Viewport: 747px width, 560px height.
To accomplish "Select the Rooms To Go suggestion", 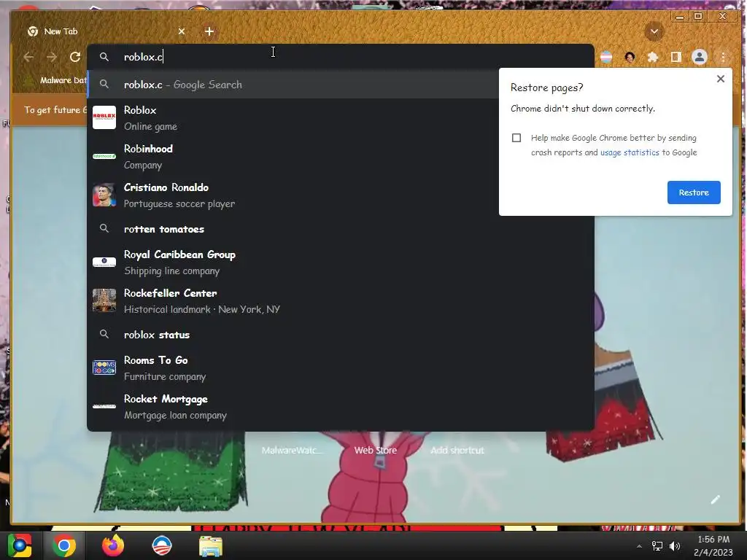I will (341, 367).
